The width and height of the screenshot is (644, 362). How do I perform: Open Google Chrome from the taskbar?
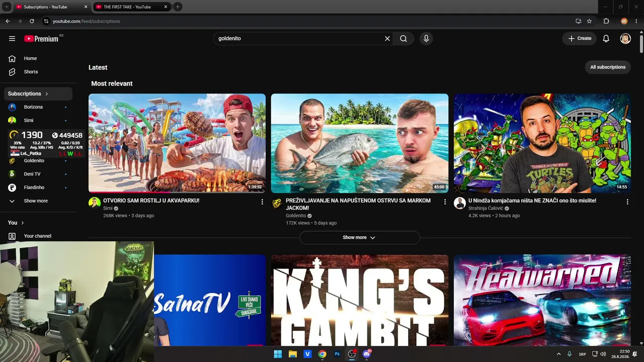tap(323, 354)
